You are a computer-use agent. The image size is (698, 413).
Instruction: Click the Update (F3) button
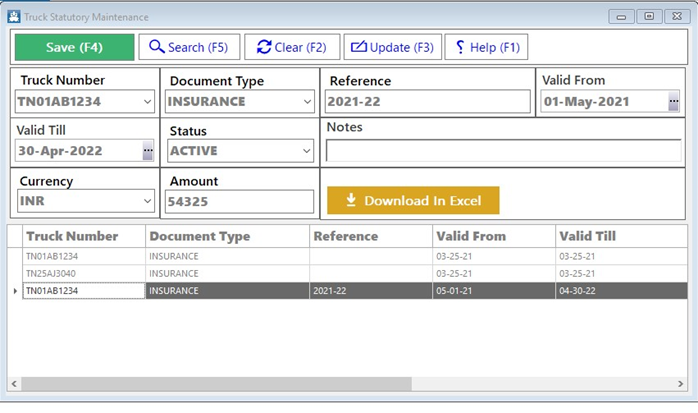pos(393,47)
